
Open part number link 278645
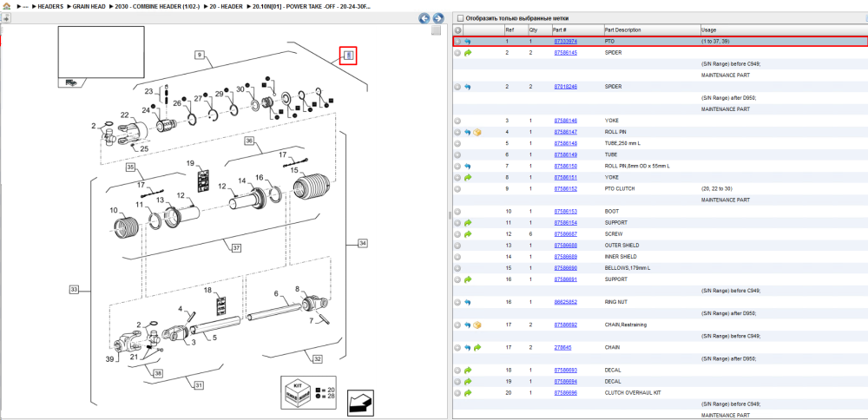click(x=562, y=347)
